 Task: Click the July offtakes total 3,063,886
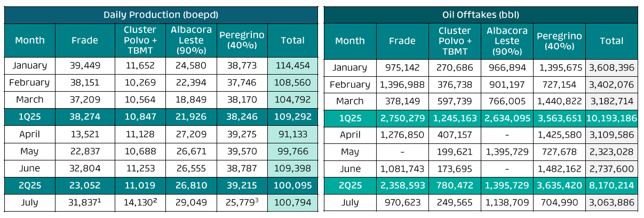pos(611,203)
